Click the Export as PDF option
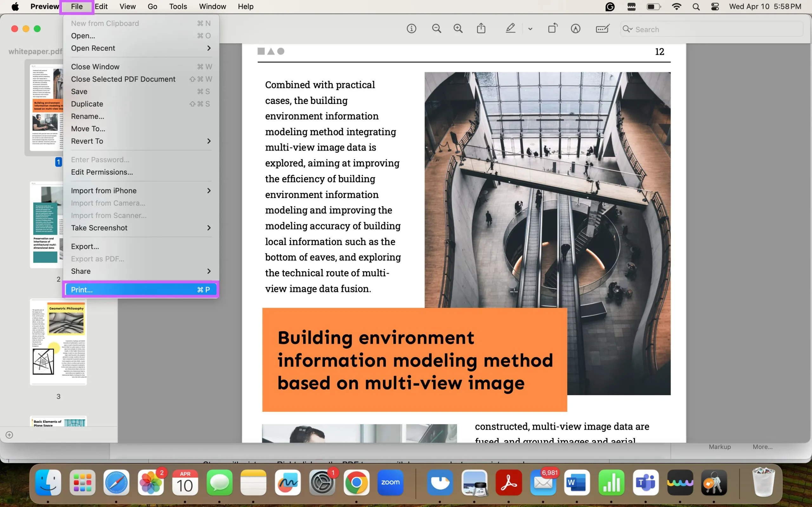Screen dimensions: 812x507 (97, 258)
